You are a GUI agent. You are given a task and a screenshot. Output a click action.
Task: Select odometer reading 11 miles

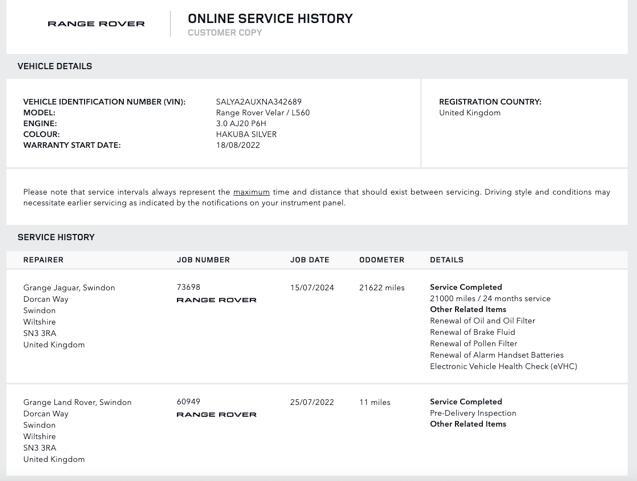[375, 402]
